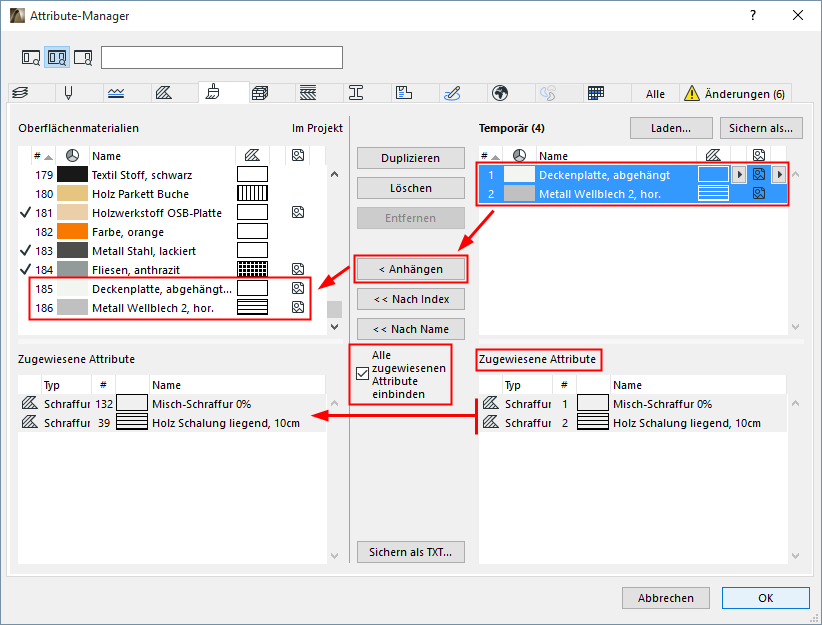Screen dimensions: 822x625
Task: Click the Sichern als... button
Action: tap(761, 128)
